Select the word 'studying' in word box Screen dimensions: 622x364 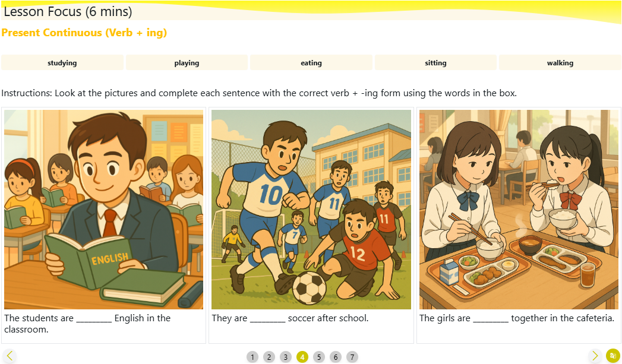pyautogui.click(x=62, y=63)
